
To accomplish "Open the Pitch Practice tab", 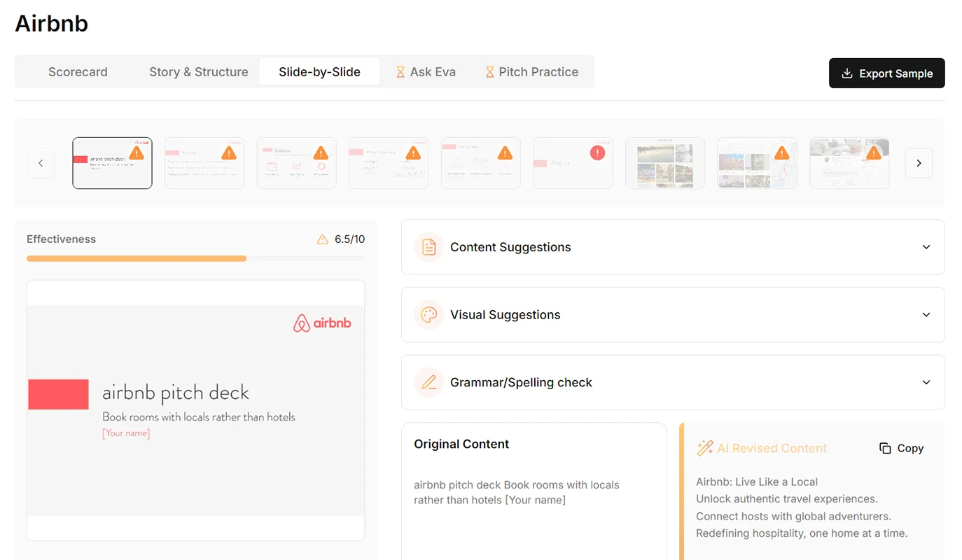I will pos(532,72).
